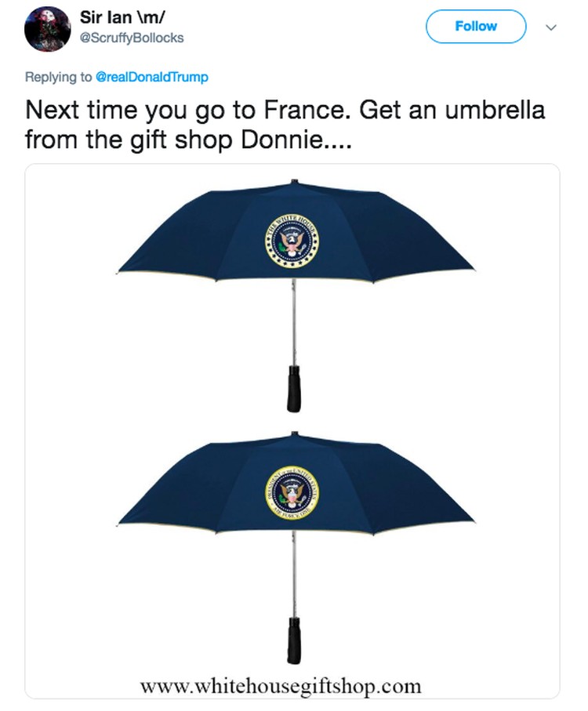Click the tweet text about France

click(285, 125)
